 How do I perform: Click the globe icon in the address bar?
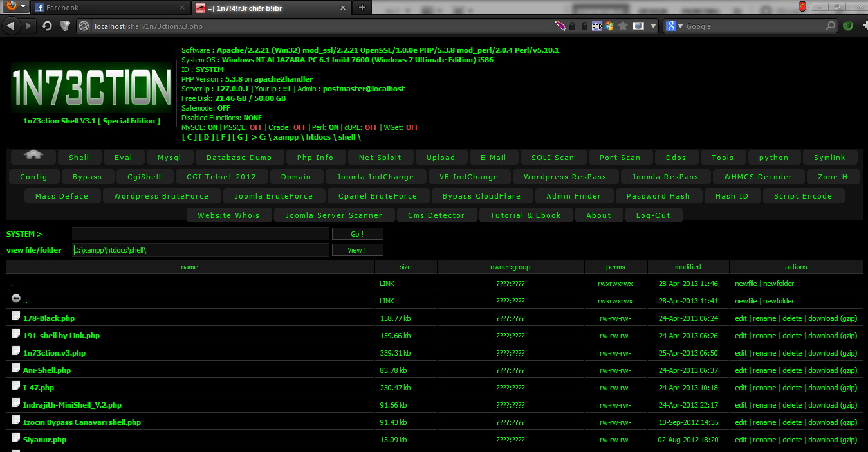83,27
